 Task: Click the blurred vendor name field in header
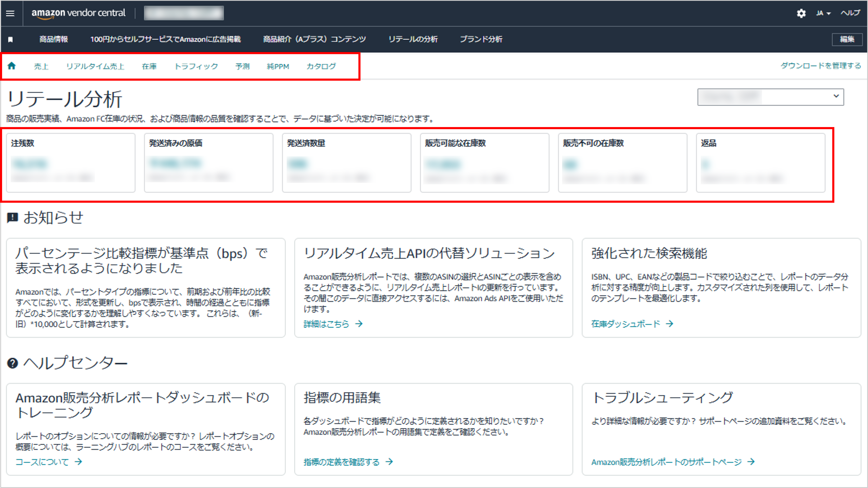point(184,13)
